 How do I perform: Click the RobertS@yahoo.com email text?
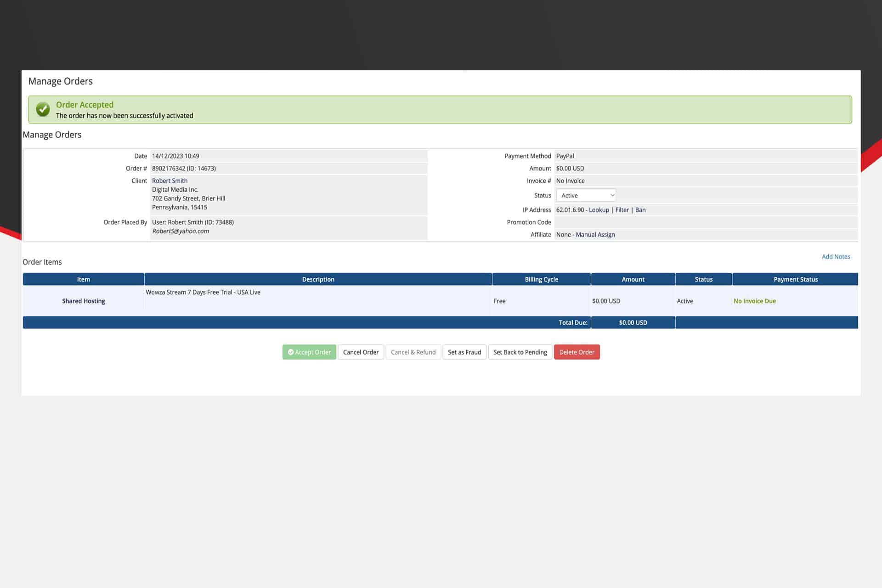click(x=181, y=231)
